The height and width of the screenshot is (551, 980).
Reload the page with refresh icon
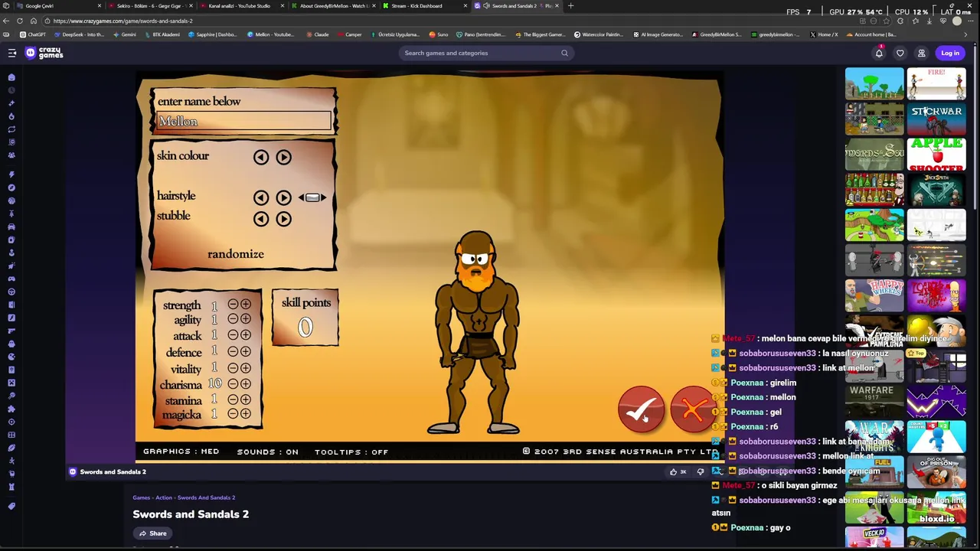pyautogui.click(x=20, y=21)
